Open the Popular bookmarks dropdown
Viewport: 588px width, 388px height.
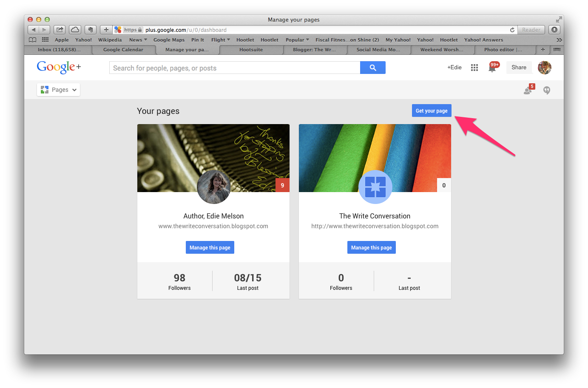tap(297, 40)
